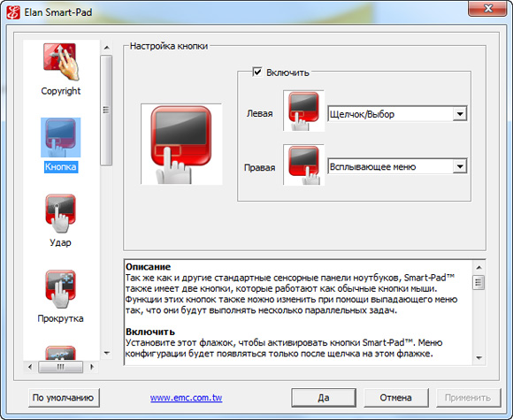Image resolution: width=513 pixels, height=420 pixels.
Task: Expand the Всплывающее меню dropdown for right button
Action: (x=460, y=166)
